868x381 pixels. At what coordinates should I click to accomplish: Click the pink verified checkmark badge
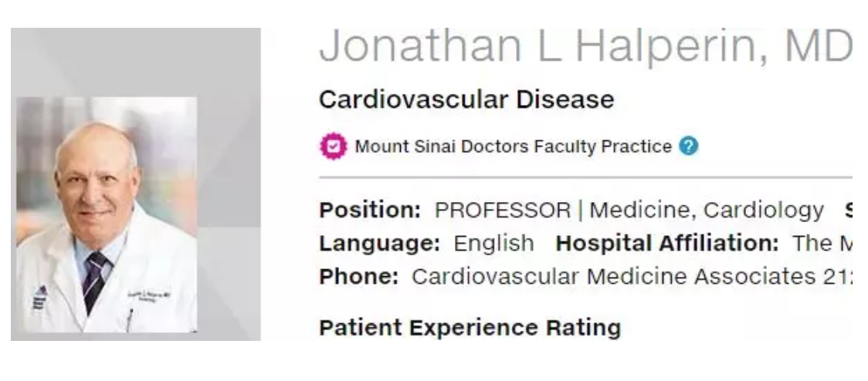pos(334,147)
